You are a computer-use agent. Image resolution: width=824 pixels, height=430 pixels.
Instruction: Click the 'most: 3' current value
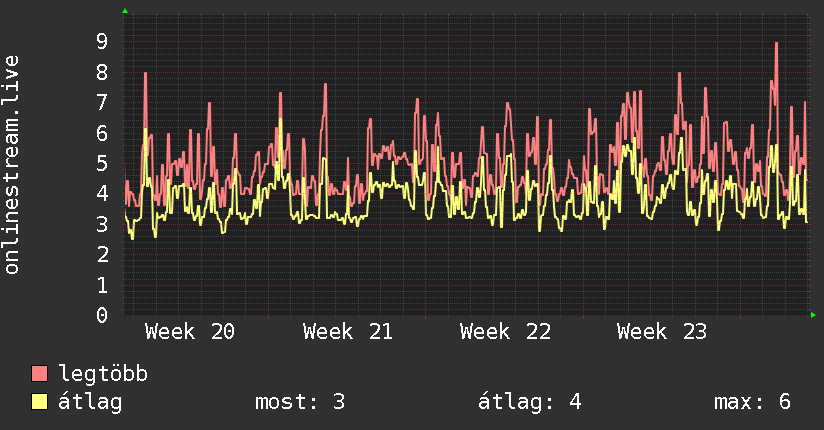300,402
